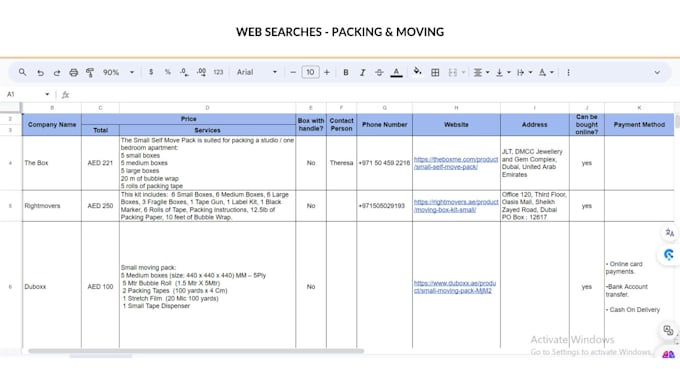
Task: Decrease font size with minus button
Action: coord(293,72)
